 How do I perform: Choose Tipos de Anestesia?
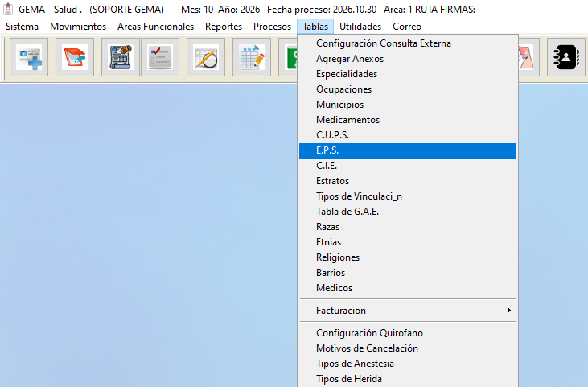pos(408,364)
